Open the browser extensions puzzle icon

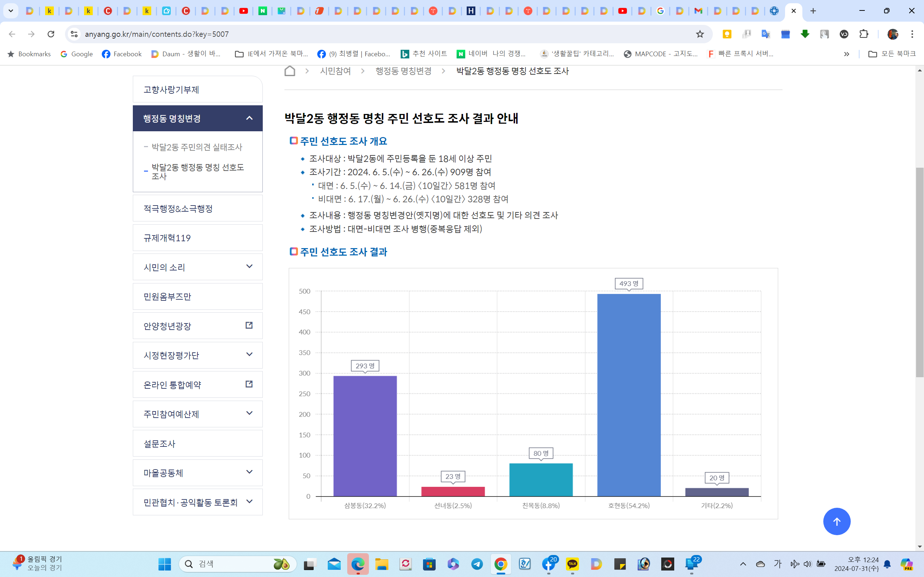(x=863, y=34)
